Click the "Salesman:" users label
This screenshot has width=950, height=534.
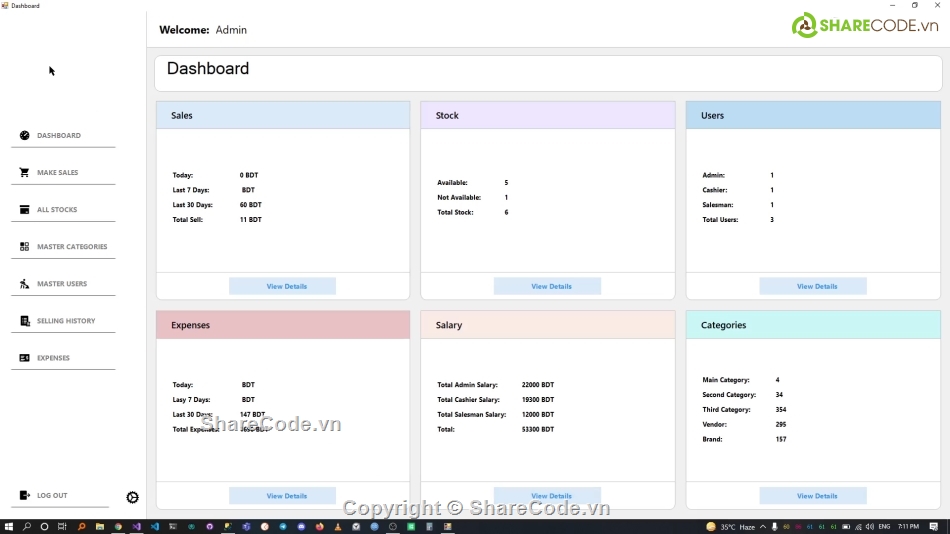click(x=718, y=205)
